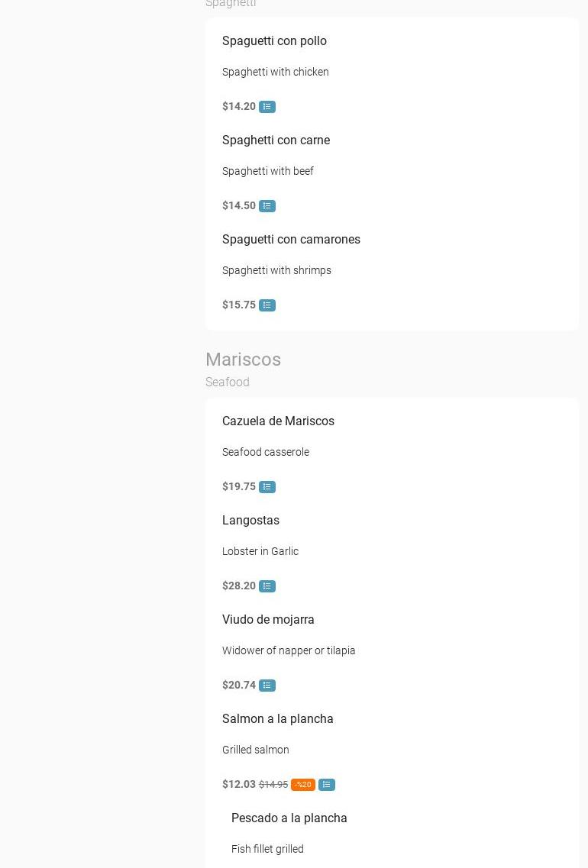Open options icon for Salmon a la plancha
The height and width of the screenshot is (868, 588).
click(x=327, y=785)
